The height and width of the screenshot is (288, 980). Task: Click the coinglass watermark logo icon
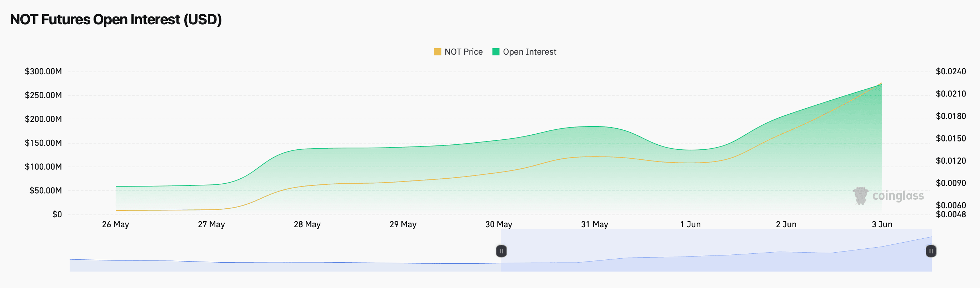(x=861, y=195)
